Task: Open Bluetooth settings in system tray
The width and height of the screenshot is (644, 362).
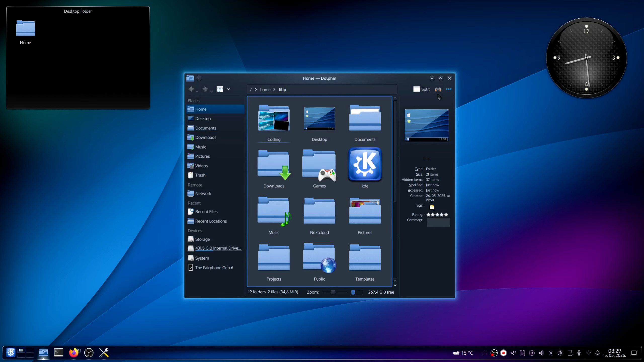Action: pos(551,353)
